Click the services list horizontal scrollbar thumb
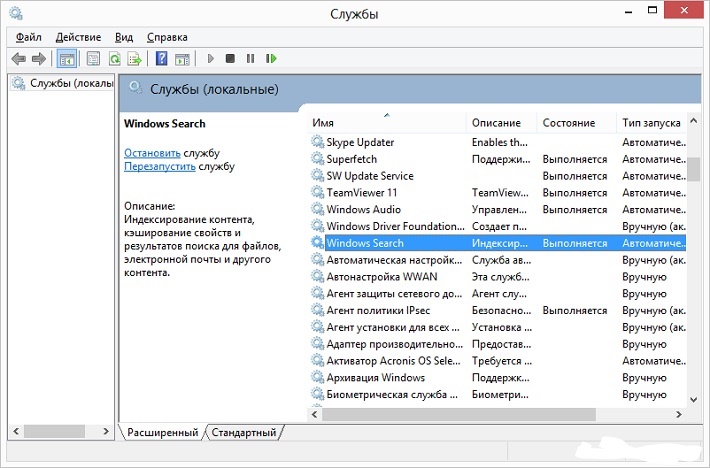This screenshot has width=710, height=468. [x=459, y=414]
